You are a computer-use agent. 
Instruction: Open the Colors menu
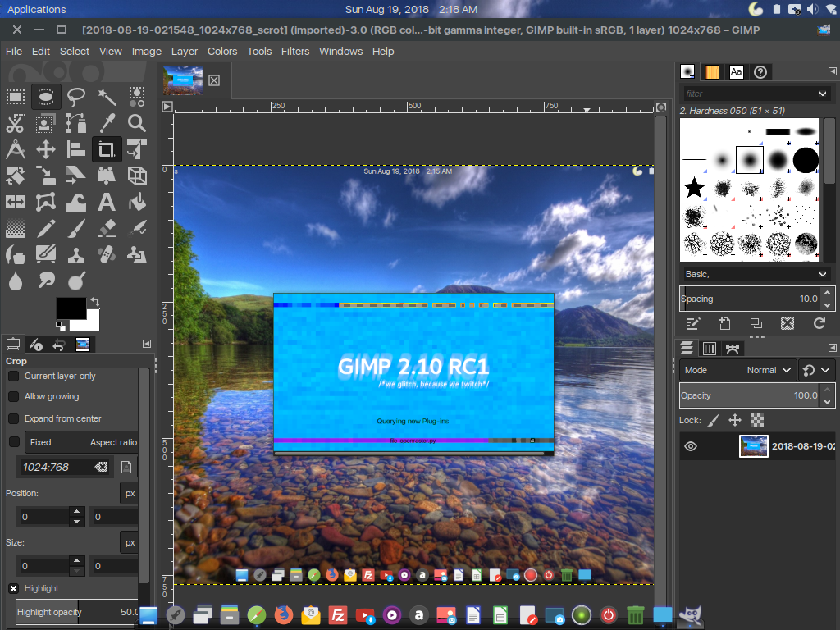pos(222,52)
